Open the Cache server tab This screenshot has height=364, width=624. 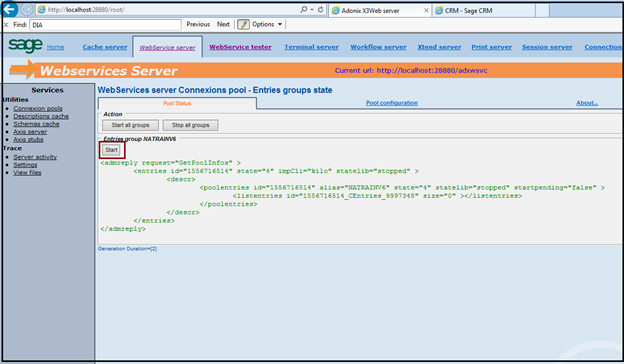pyautogui.click(x=105, y=47)
